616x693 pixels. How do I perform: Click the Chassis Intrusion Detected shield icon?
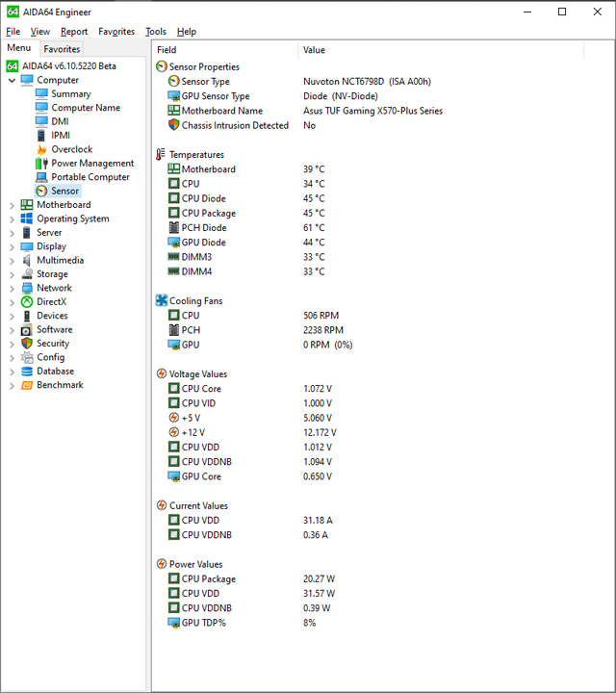point(174,125)
